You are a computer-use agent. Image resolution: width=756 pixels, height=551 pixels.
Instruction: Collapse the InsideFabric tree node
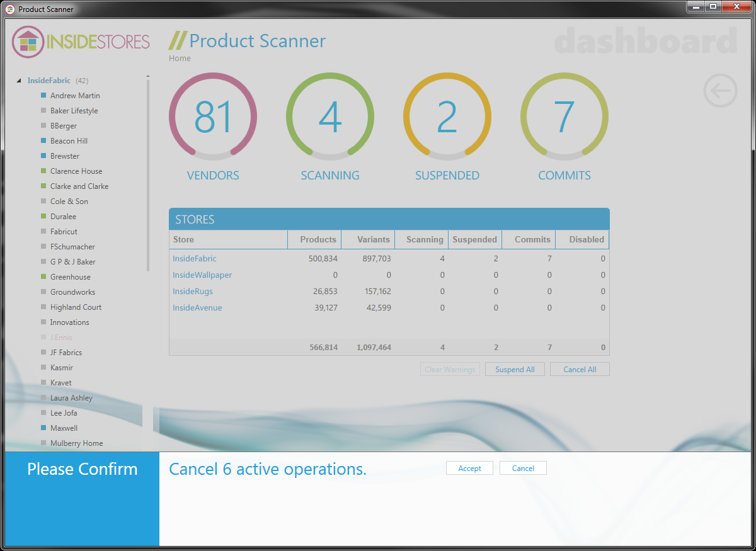[19, 81]
